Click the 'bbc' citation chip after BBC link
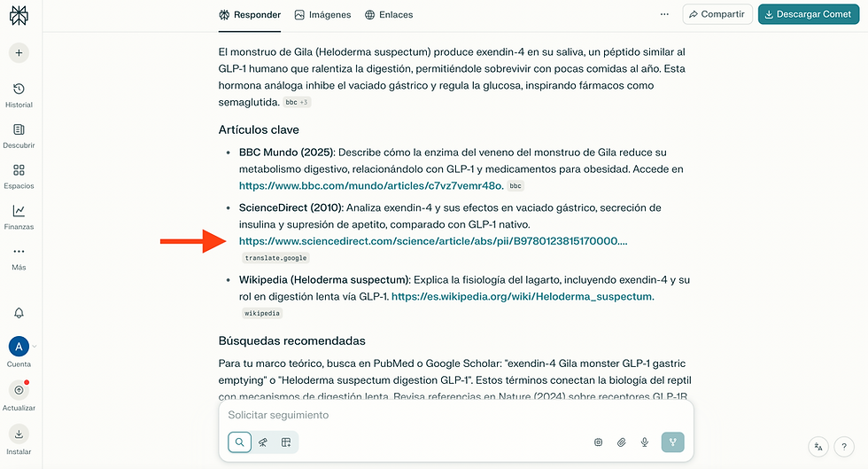 [x=515, y=185]
